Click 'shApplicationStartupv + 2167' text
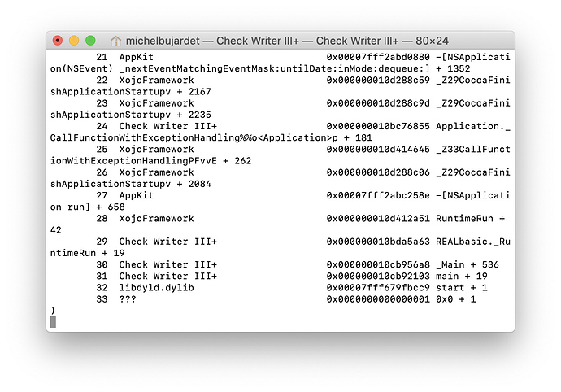The image size is (561, 392). (x=131, y=92)
